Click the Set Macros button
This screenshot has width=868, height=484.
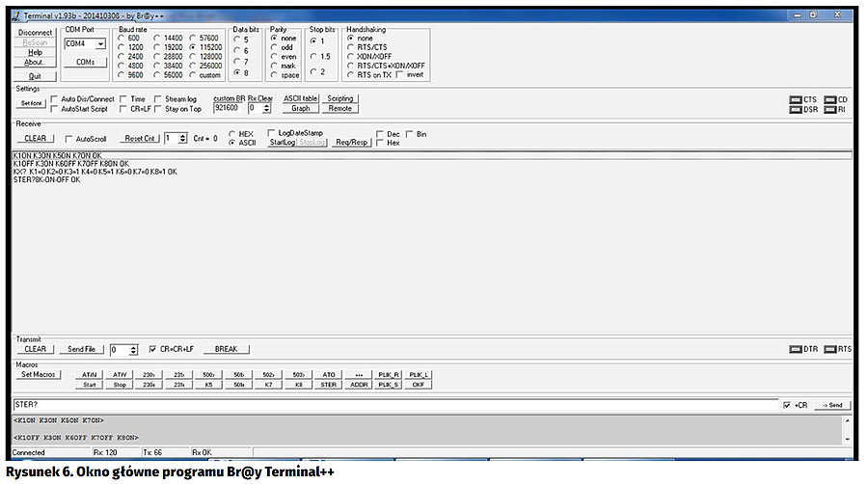[x=39, y=374]
